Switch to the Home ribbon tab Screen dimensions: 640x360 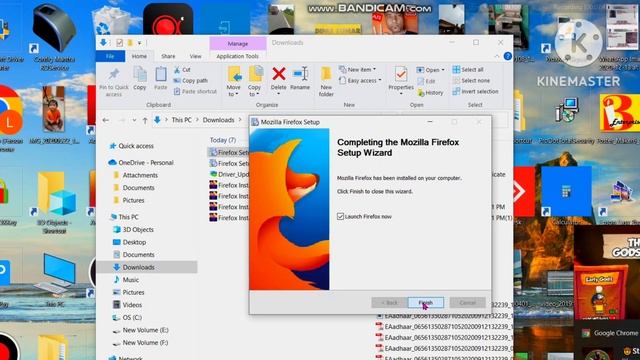[139, 56]
